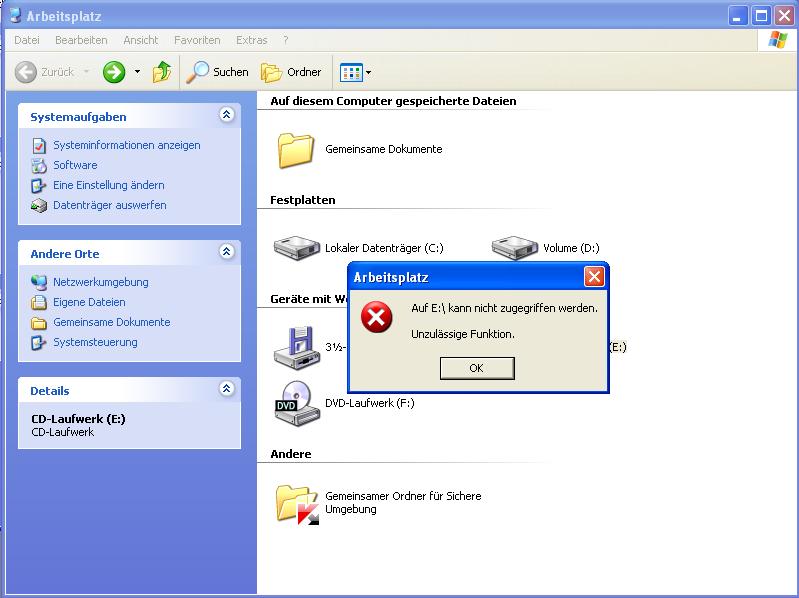
Task: Minimize the Arbeitsplatz window
Action: tap(737, 16)
